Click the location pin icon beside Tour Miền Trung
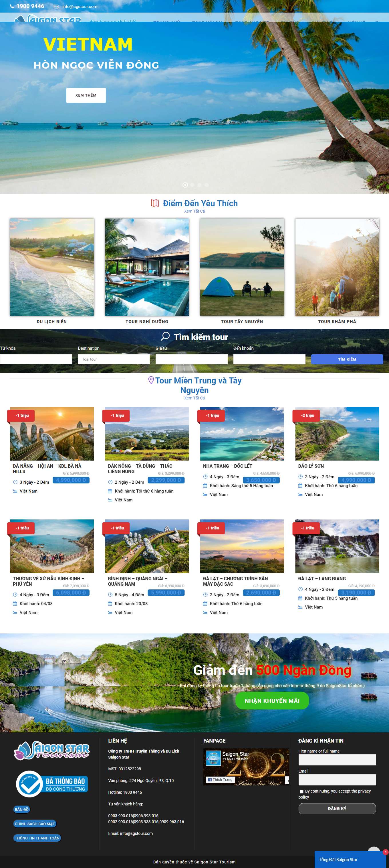This screenshot has width=389, height=868. [x=151, y=380]
